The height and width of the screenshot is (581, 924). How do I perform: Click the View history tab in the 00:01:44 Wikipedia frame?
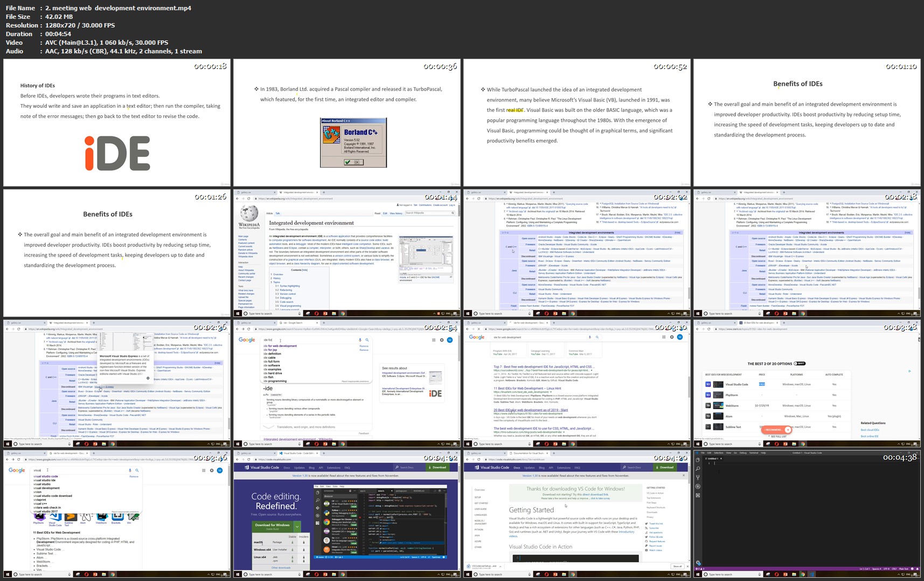(x=396, y=213)
